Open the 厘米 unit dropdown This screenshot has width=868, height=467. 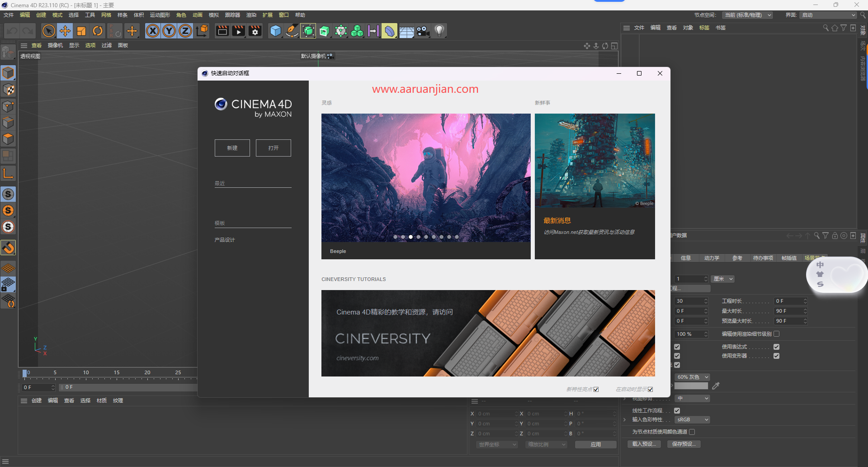click(x=723, y=279)
